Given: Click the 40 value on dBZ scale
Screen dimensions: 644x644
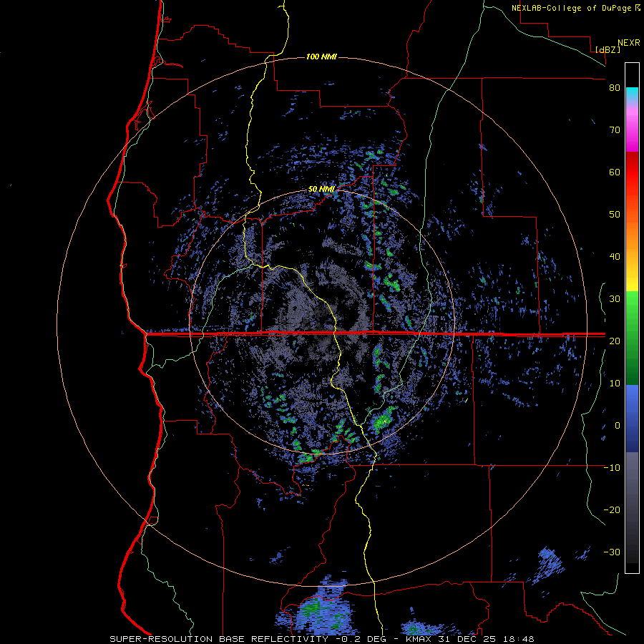Looking at the screenshot, I should pyautogui.click(x=615, y=257).
